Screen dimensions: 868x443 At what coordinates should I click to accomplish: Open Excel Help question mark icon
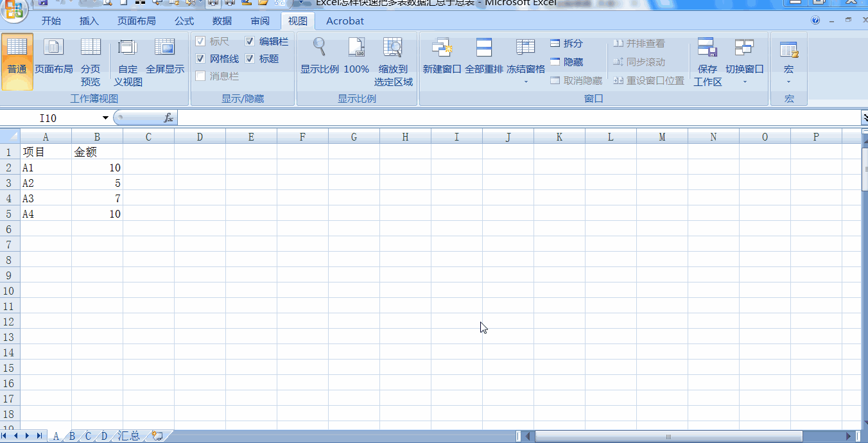(x=815, y=21)
